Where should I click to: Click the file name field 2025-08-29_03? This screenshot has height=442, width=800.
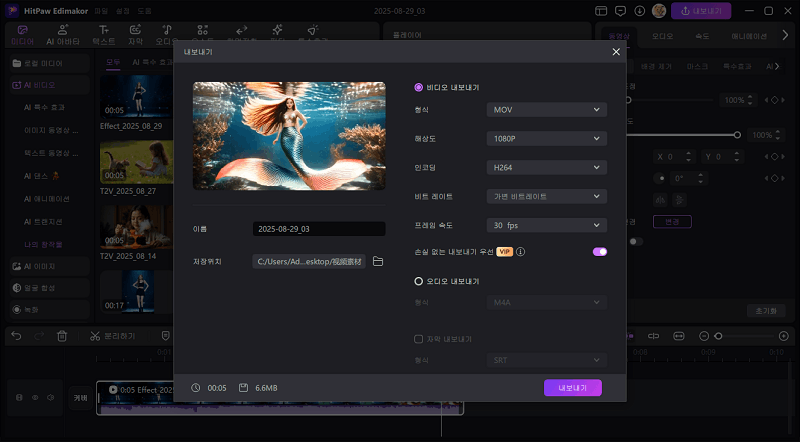point(318,229)
